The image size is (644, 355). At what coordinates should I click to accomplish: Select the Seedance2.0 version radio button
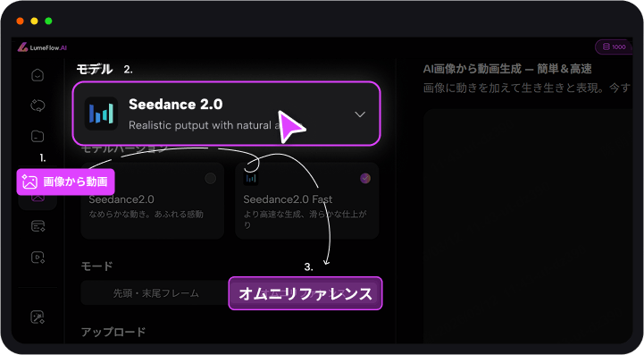(x=210, y=178)
